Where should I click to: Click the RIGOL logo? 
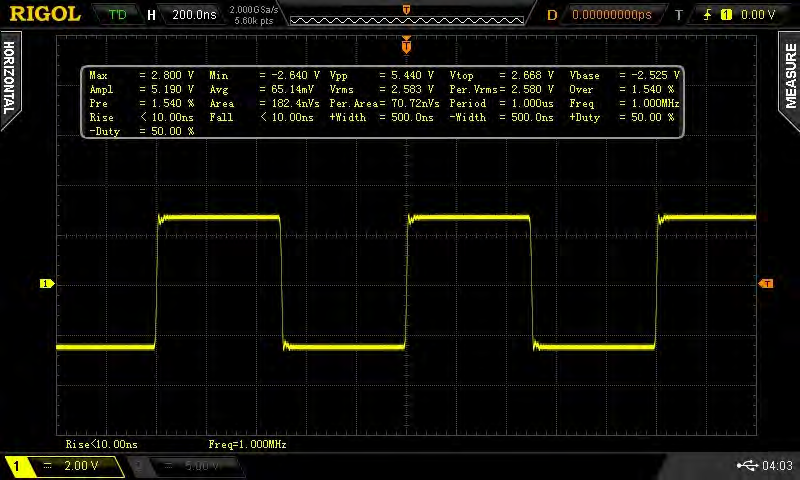pyautogui.click(x=45, y=14)
